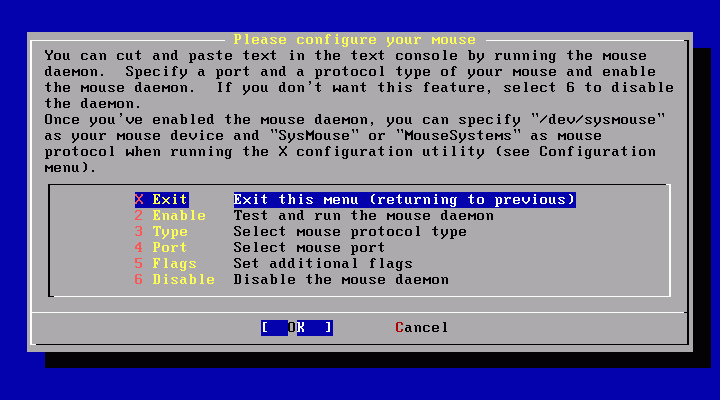
Task: Click hotkey number 3 beside Type
Action: (x=139, y=232)
